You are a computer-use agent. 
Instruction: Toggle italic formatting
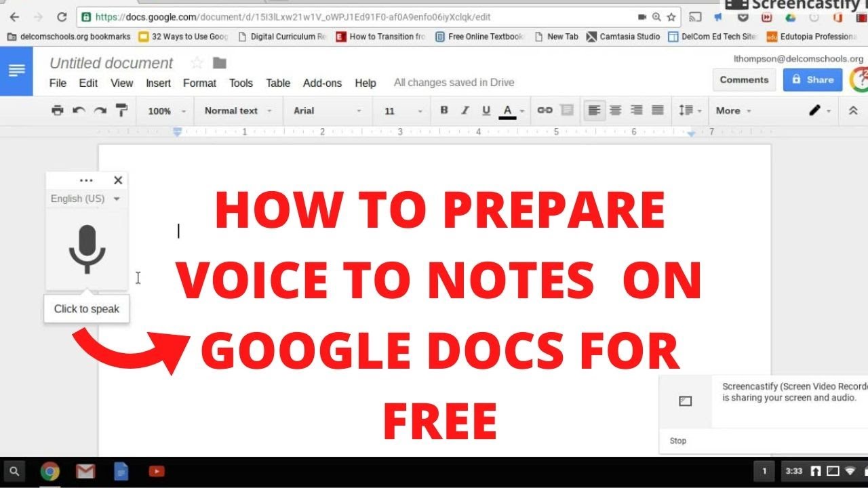click(x=465, y=110)
